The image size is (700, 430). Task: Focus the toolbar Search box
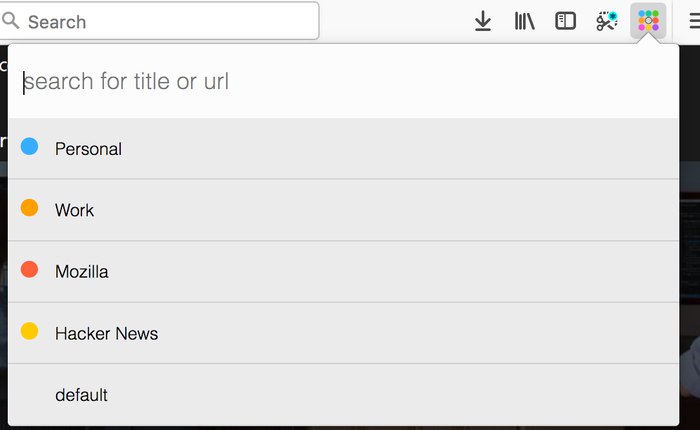[x=159, y=21]
